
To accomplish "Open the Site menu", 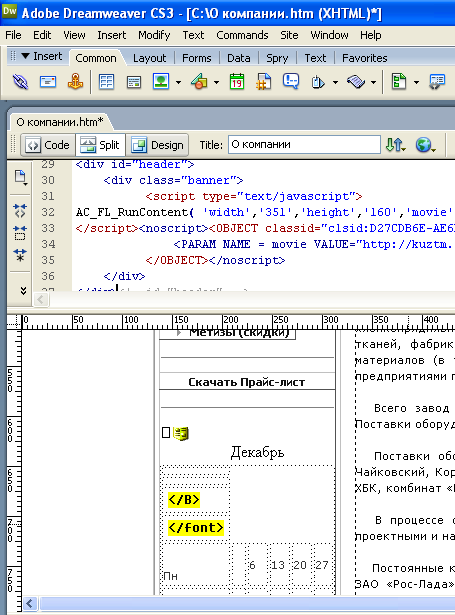I will [x=289, y=35].
